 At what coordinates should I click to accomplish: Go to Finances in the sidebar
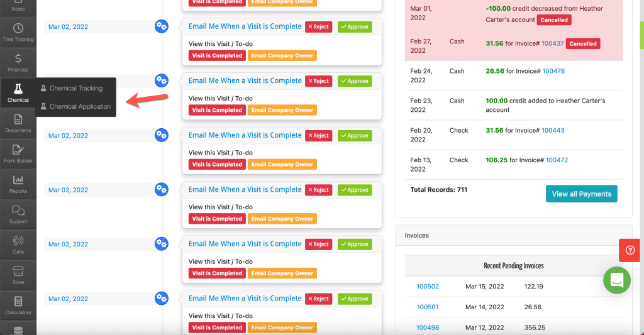click(x=18, y=63)
